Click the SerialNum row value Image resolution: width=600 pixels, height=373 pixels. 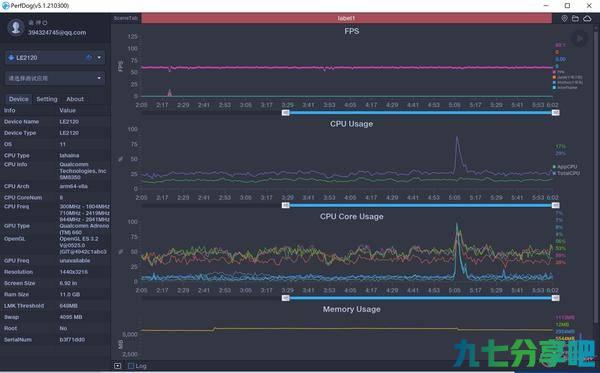(72, 340)
